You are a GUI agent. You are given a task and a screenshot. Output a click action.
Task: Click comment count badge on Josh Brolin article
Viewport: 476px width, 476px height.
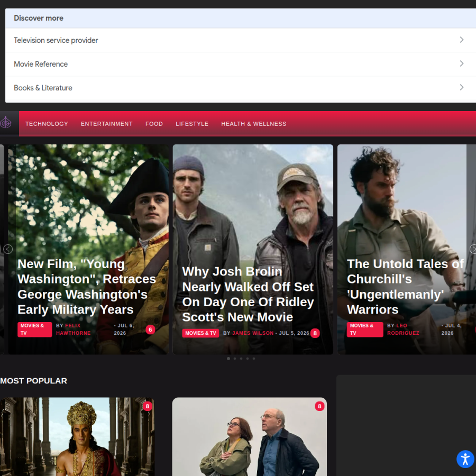315,333
